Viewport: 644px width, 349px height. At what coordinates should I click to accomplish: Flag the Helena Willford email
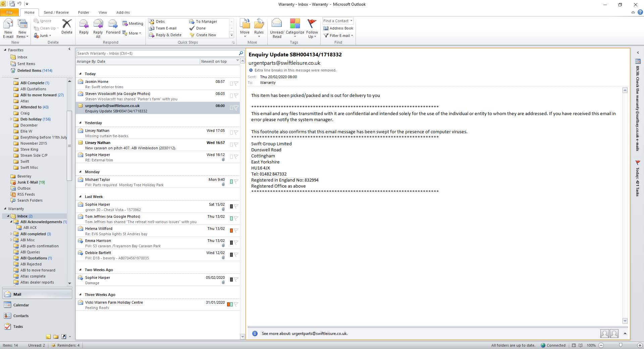(236, 231)
